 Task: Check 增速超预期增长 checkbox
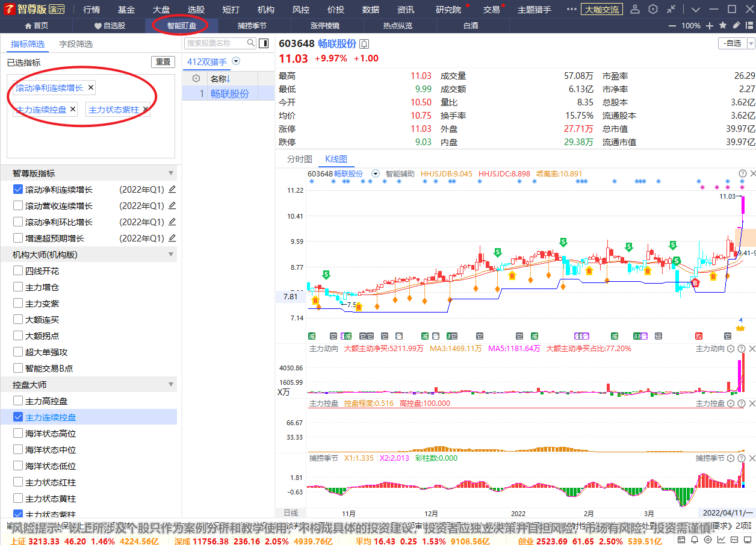pyautogui.click(x=18, y=238)
